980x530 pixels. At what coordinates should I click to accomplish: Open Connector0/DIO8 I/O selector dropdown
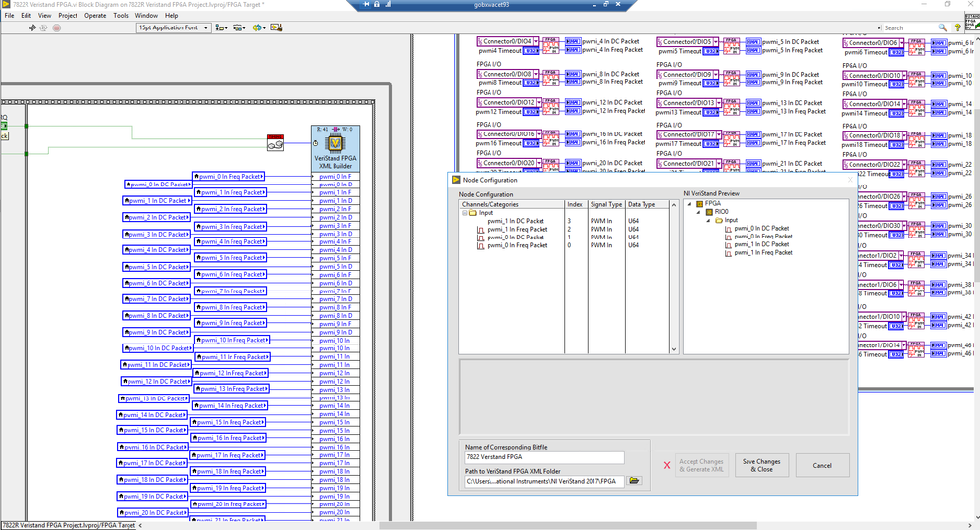535,74
